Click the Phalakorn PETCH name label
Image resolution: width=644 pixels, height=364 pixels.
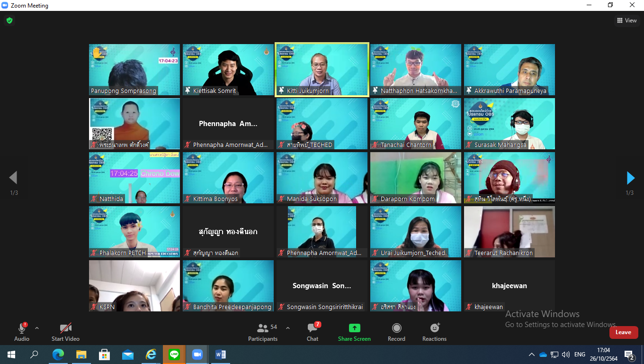pos(123,253)
